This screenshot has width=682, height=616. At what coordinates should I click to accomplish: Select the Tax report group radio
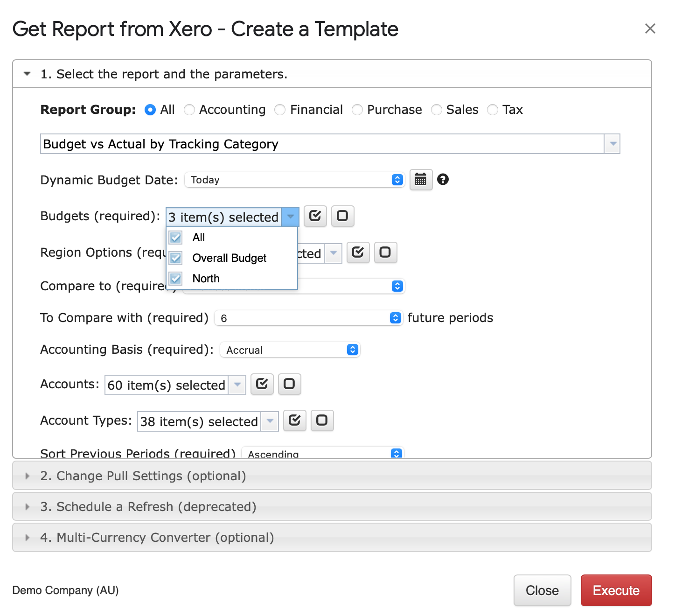point(492,110)
